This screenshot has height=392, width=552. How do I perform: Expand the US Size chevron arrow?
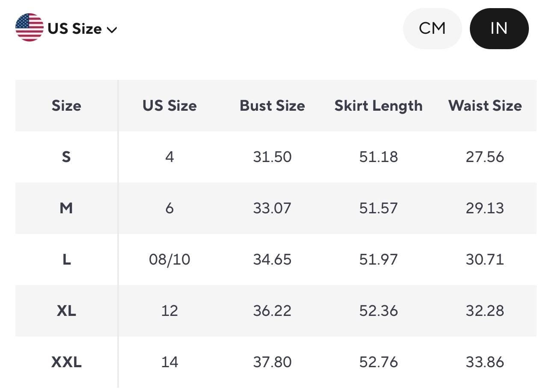click(x=112, y=29)
